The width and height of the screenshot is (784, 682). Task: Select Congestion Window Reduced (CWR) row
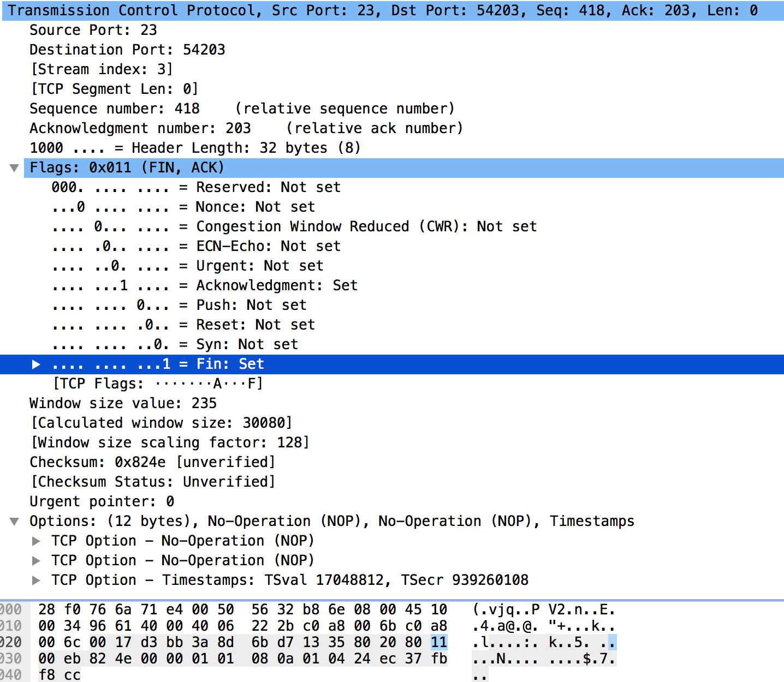[294, 226]
